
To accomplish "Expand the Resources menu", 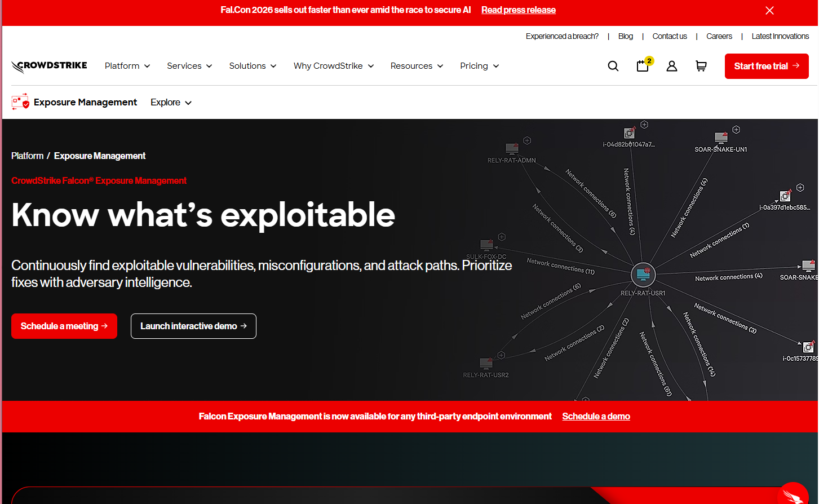I will [417, 66].
